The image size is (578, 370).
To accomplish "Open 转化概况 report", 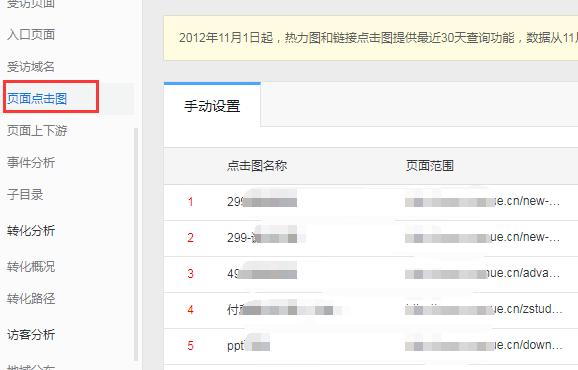I will [31, 266].
